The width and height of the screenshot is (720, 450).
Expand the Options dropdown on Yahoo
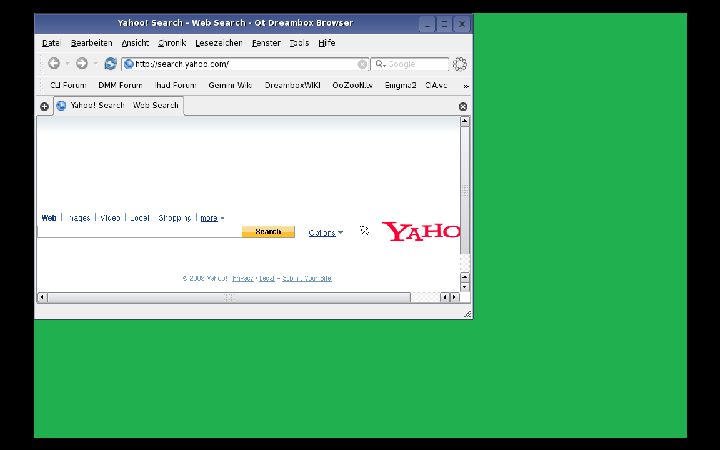pyautogui.click(x=326, y=233)
